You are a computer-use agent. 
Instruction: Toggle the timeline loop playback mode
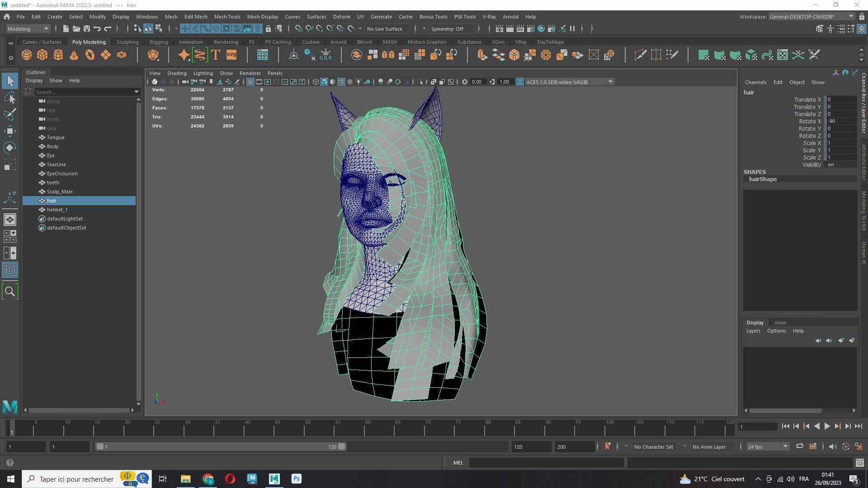pos(799,446)
